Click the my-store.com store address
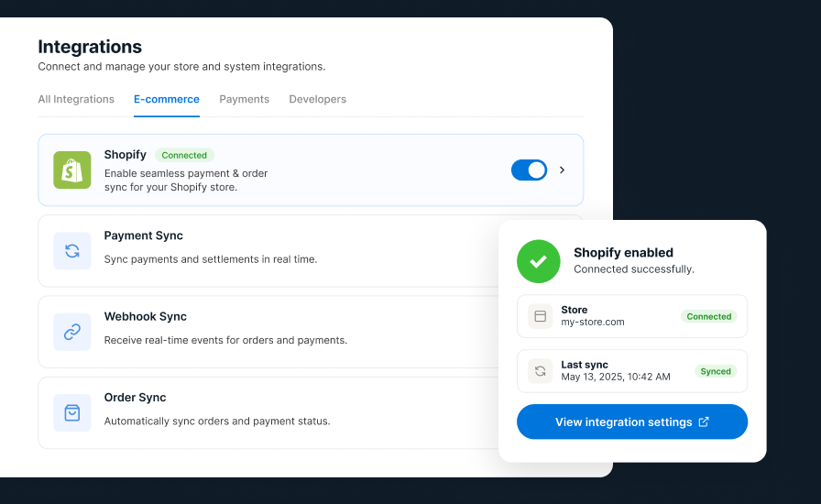The width and height of the screenshot is (821, 504). pos(593,323)
